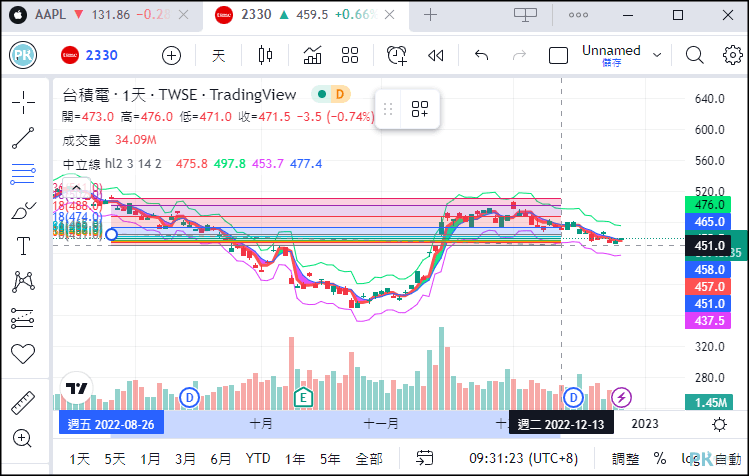This screenshot has height=476, width=749.
Task: Toggle percent scale mode
Action: [660, 459]
